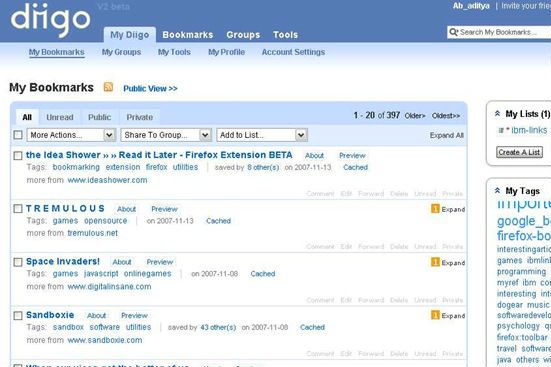Toggle the select-all bookmarks checkbox

click(x=18, y=135)
